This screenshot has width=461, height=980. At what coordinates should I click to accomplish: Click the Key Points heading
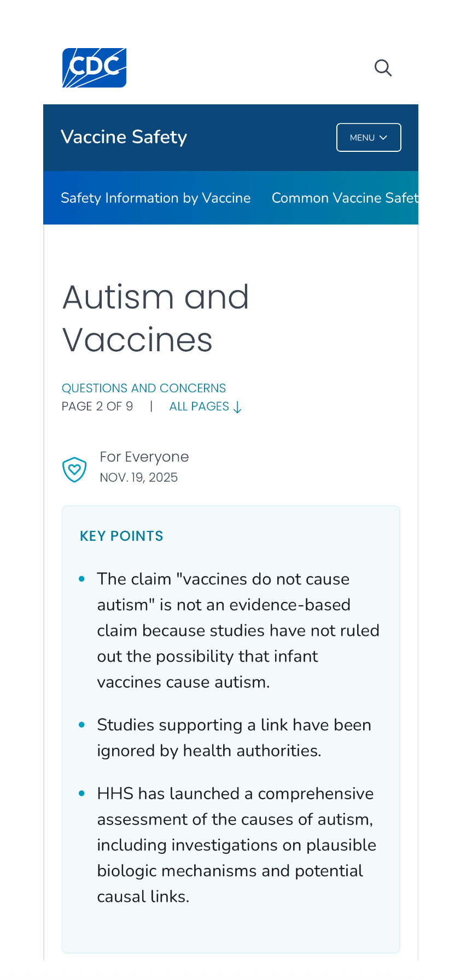coord(121,536)
